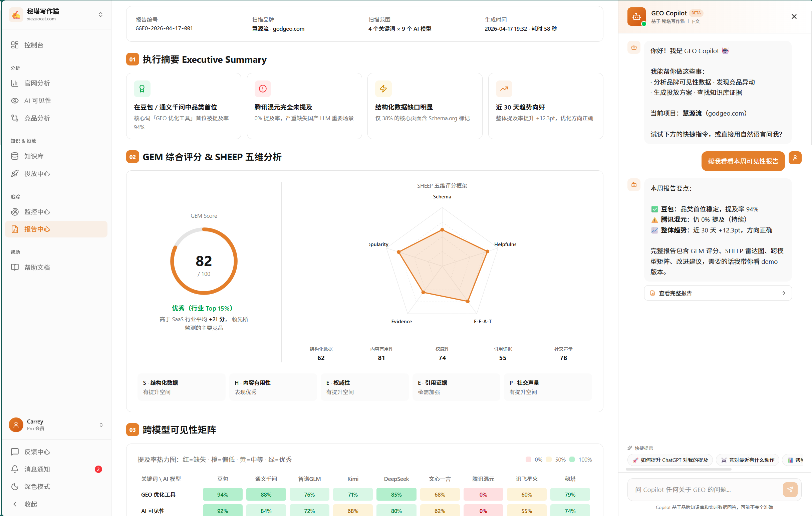Image resolution: width=812 pixels, height=516 pixels.
Task: Expand the Carrey account menu chevron
Action: (x=101, y=424)
